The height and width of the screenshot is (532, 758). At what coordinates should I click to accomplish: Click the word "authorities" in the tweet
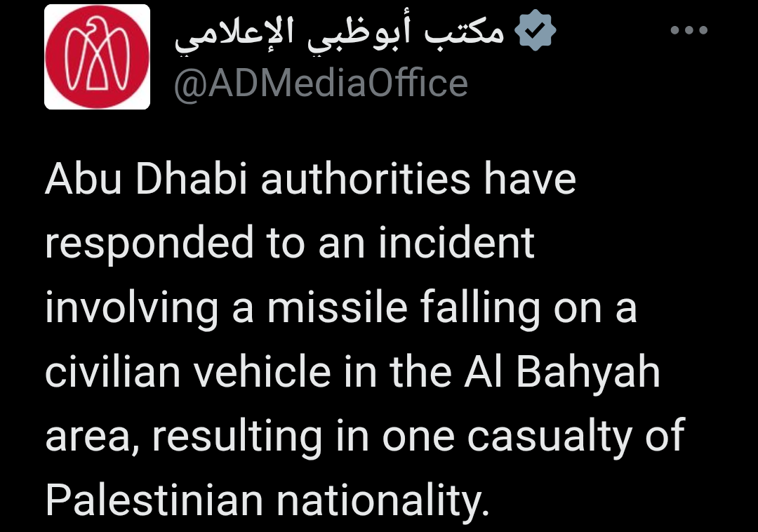366,179
